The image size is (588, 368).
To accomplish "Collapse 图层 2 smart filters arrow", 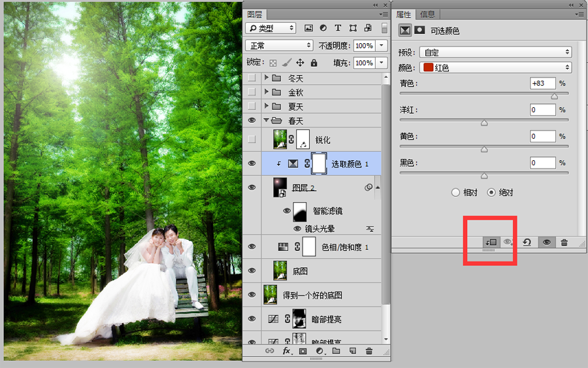I will click(x=378, y=187).
